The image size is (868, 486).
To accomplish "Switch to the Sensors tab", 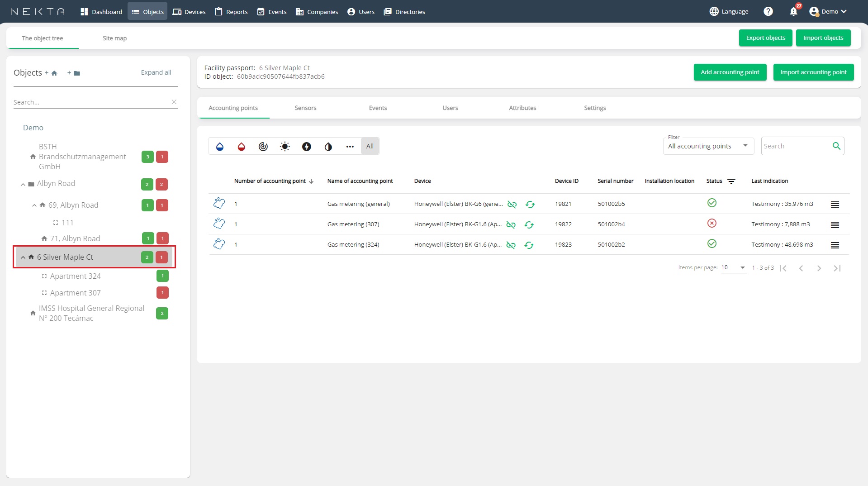I will pyautogui.click(x=305, y=108).
